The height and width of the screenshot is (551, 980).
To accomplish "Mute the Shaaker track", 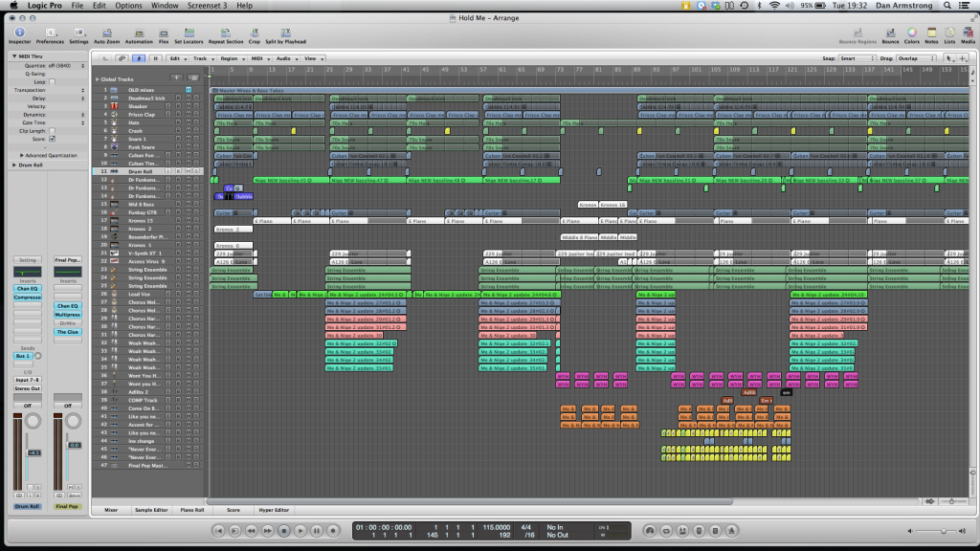I will tap(189, 106).
